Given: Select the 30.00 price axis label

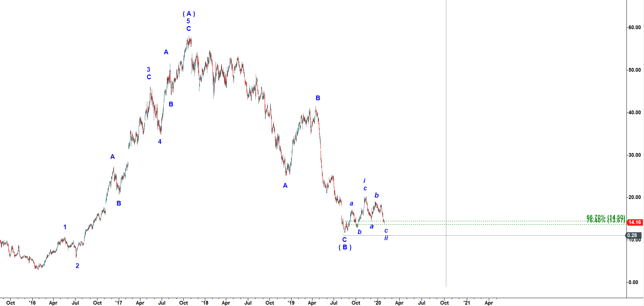Looking at the screenshot, I should point(634,155).
